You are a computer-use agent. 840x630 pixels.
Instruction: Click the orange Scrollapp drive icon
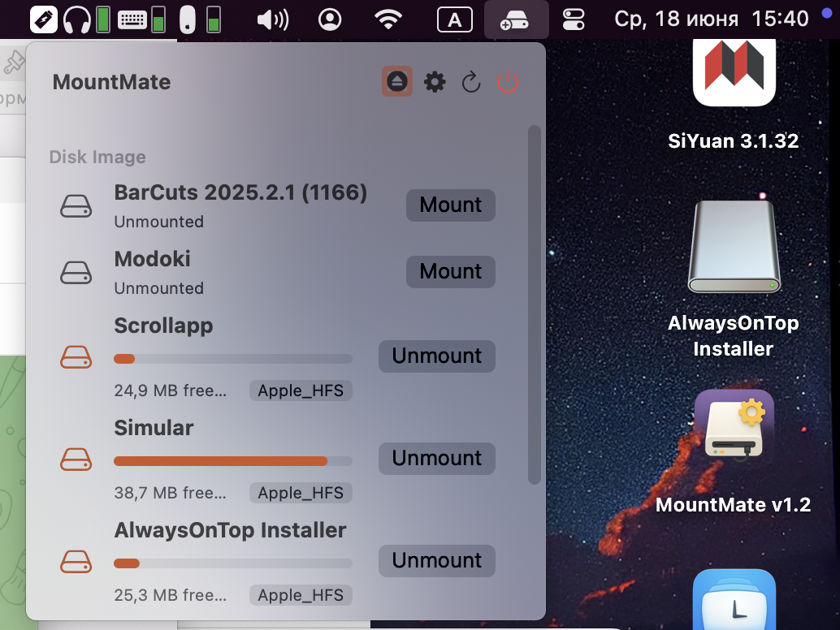pos(76,357)
